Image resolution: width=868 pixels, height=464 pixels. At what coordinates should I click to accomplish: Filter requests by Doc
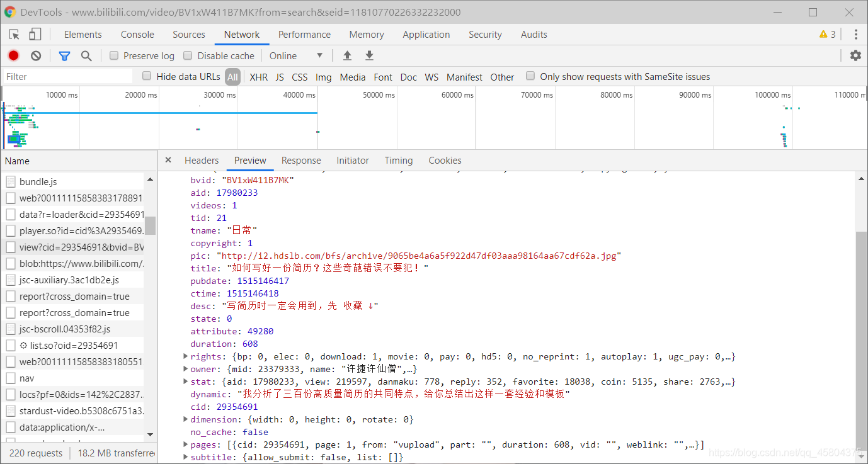tap(409, 77)
